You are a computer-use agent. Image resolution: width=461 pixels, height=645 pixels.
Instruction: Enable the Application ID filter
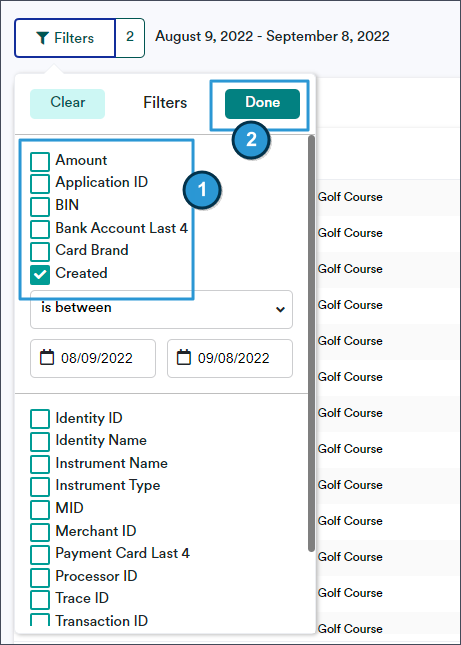pos(40,183)
